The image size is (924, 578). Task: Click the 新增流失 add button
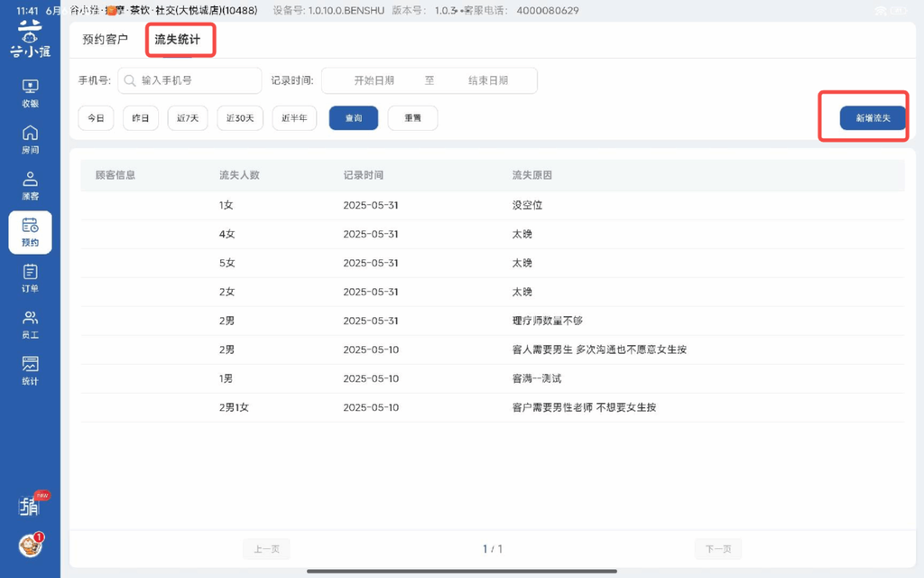[873, 118]
